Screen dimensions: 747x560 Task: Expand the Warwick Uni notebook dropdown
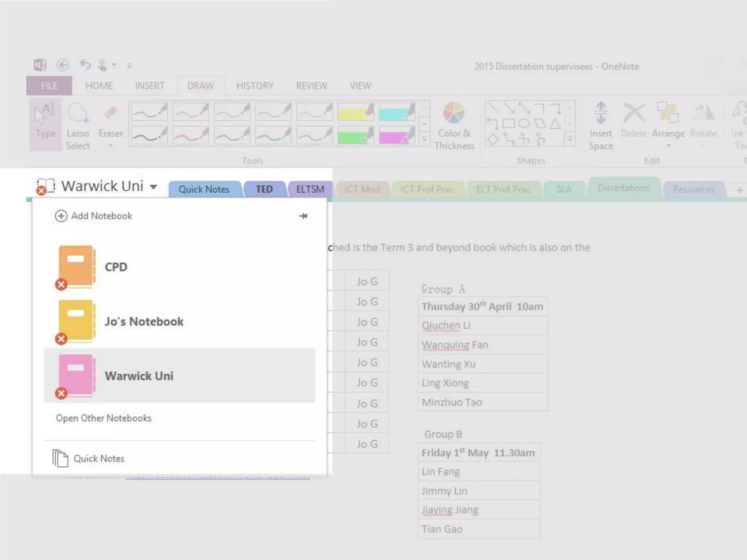pos(154,187)
